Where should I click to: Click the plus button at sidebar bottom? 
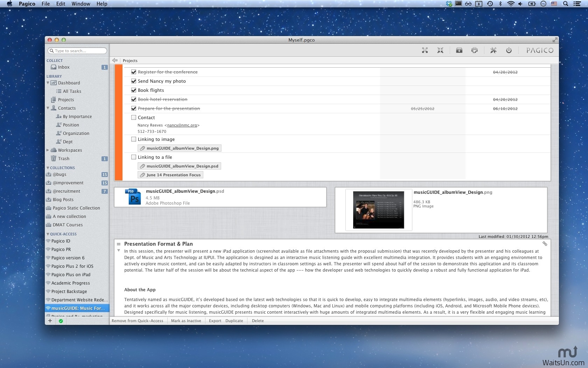50,321
